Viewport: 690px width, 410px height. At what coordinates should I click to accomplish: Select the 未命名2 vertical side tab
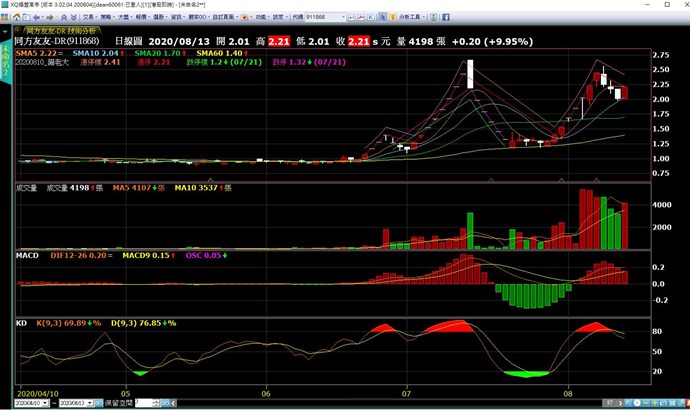click(6, 66)
